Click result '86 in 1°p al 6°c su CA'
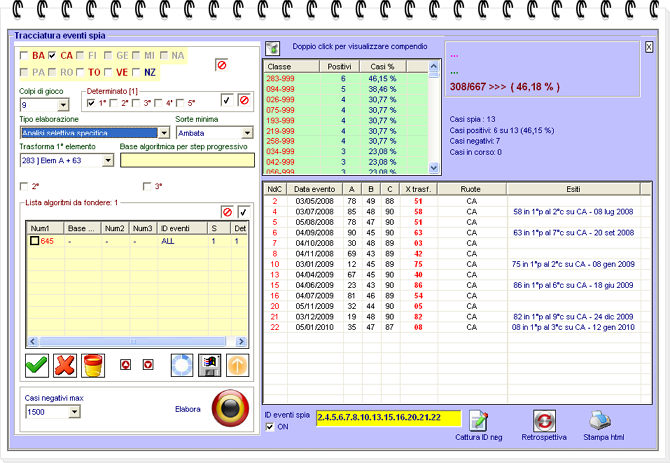Viewport: 670px width, 463px height. click(573, 285)
